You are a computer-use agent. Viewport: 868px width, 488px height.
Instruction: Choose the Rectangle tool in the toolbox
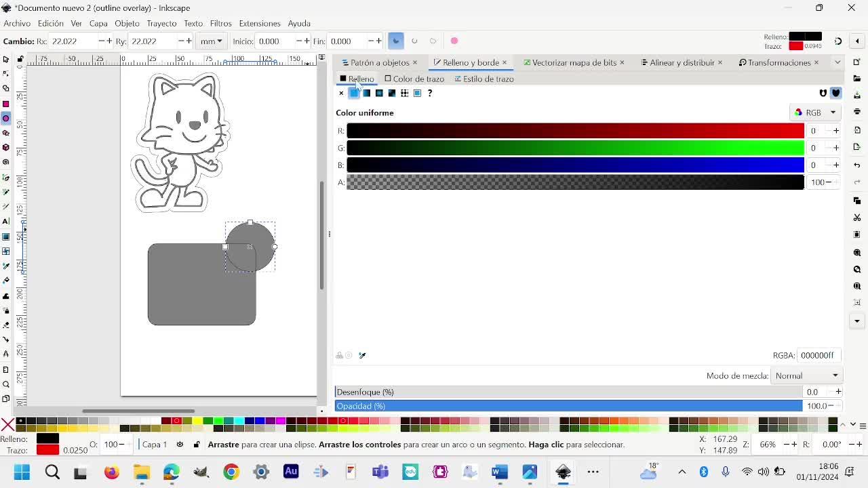pos(6,104)
